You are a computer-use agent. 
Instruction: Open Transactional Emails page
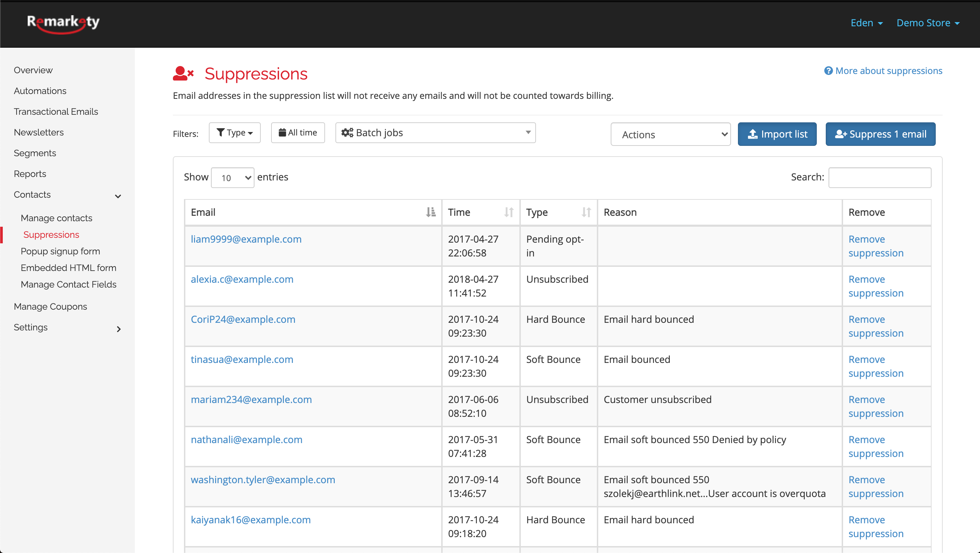[56, 112]
